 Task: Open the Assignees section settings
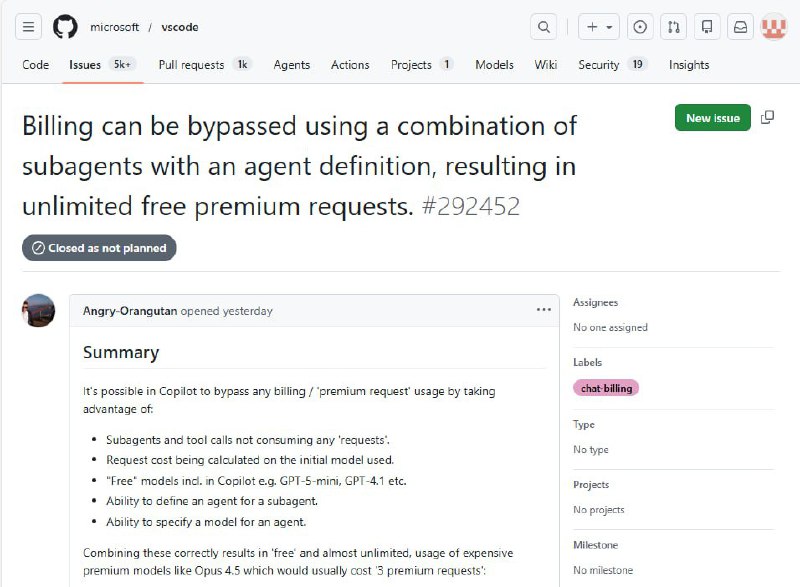597,302
